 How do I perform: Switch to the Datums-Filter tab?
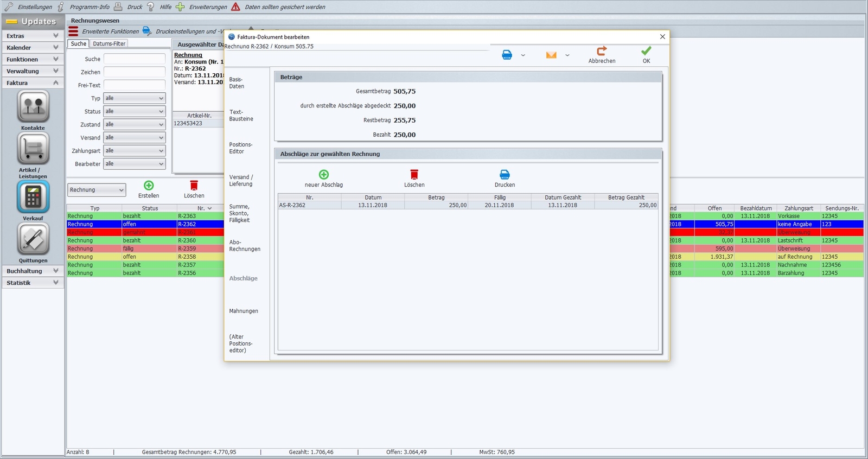[109, 43]
